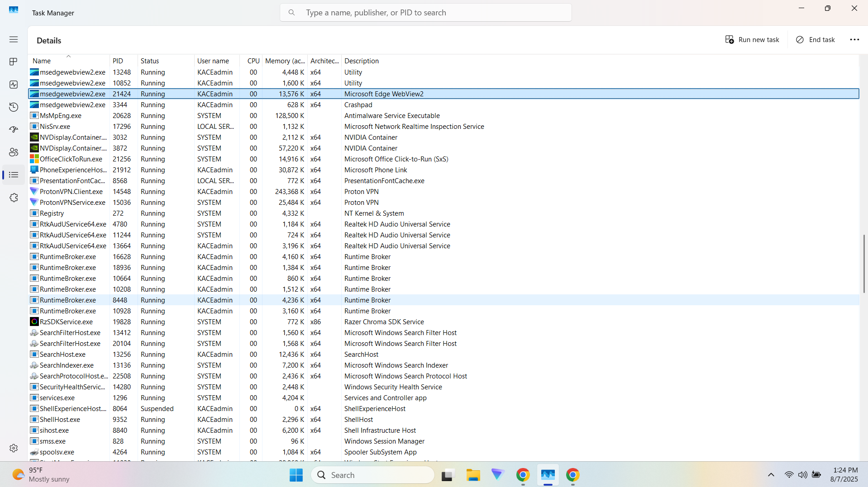868x487 pixels.
Task: Select the SearchHost.exe process
Action: [x=444, y=355]
